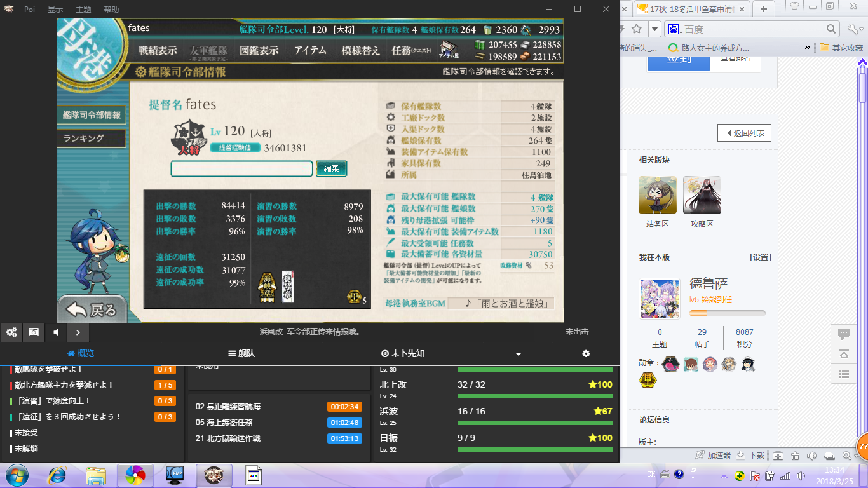Image resolution: width=868 pixels, height=488 pixels.
Task: Click the 02 長距離練習航海 expedition row
Action: 278,407
